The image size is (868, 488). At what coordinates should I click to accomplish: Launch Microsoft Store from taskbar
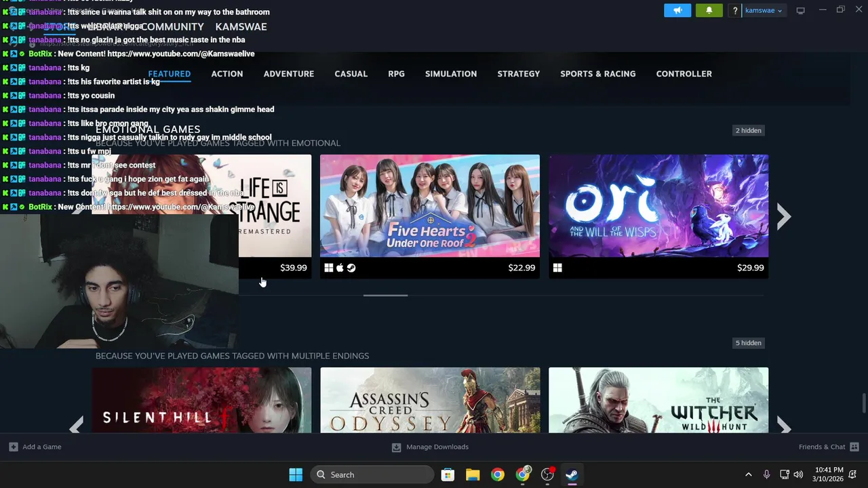point(448,474)
